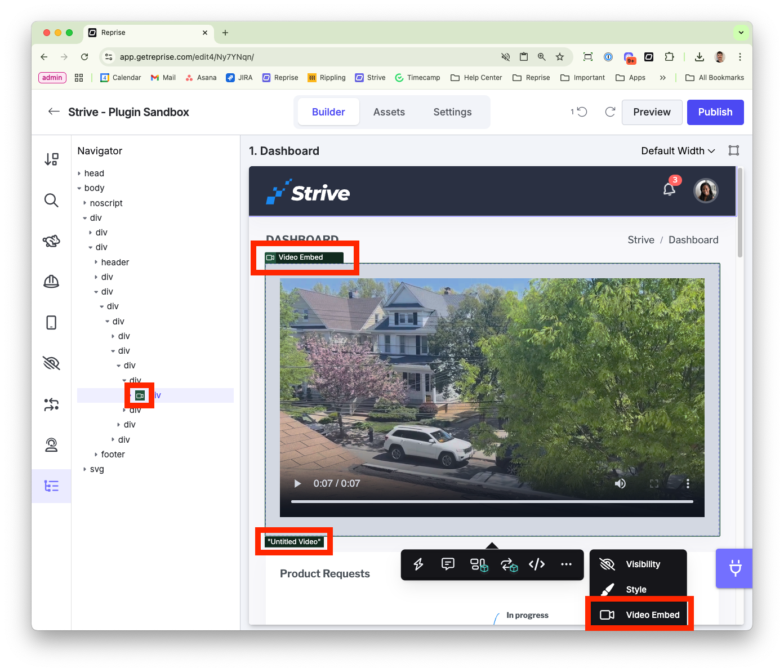This screenshot has height=672, width=784.
Task: Choose Style from the popup menu
Action: [638, 590]
